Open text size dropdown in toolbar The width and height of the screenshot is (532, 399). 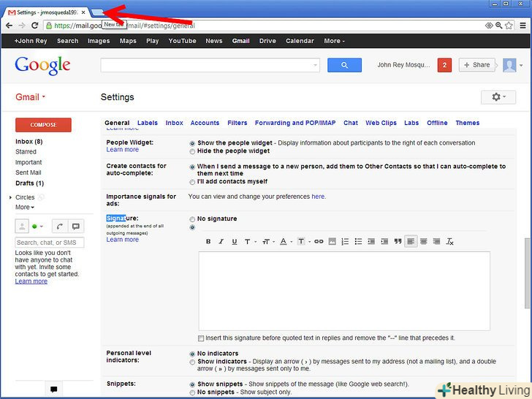pos(268,242)
